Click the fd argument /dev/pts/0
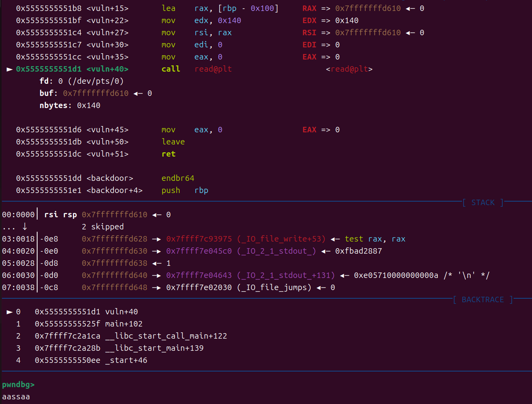The height and width of the screenshot is (404, 532). point(96,81)
